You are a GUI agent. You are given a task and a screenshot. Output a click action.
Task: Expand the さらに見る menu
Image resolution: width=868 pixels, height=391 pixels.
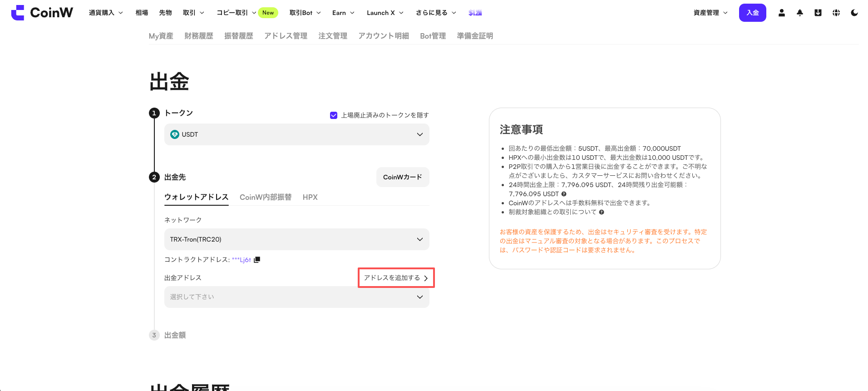point(436,13)
